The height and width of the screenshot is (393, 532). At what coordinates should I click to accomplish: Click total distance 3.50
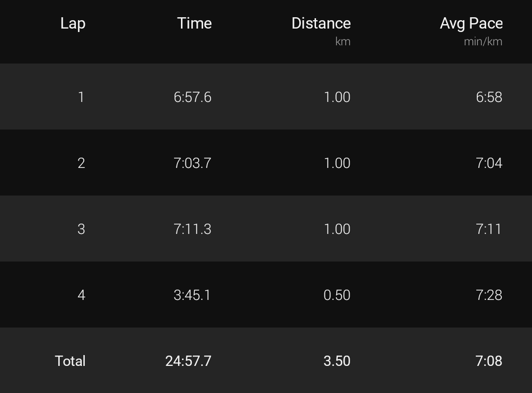point(337,361)
